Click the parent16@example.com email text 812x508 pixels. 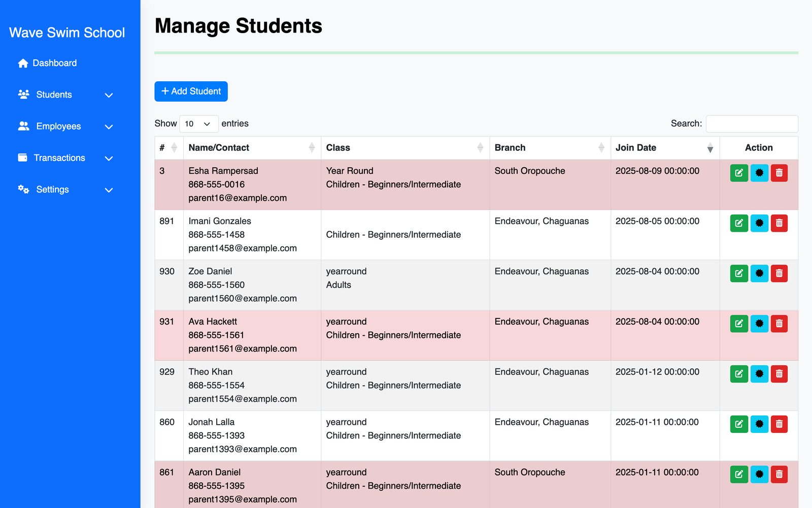coord(238,198)
